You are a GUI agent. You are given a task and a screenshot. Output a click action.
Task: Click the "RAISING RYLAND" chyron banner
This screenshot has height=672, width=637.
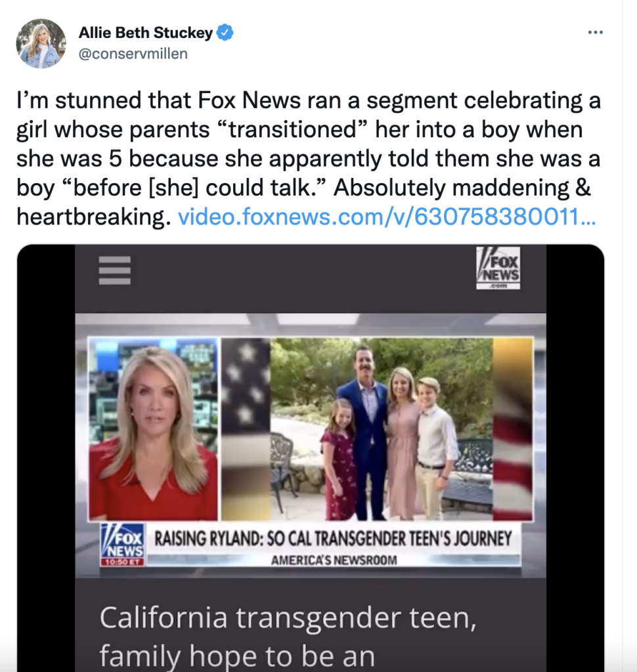(x=332, y=539)
